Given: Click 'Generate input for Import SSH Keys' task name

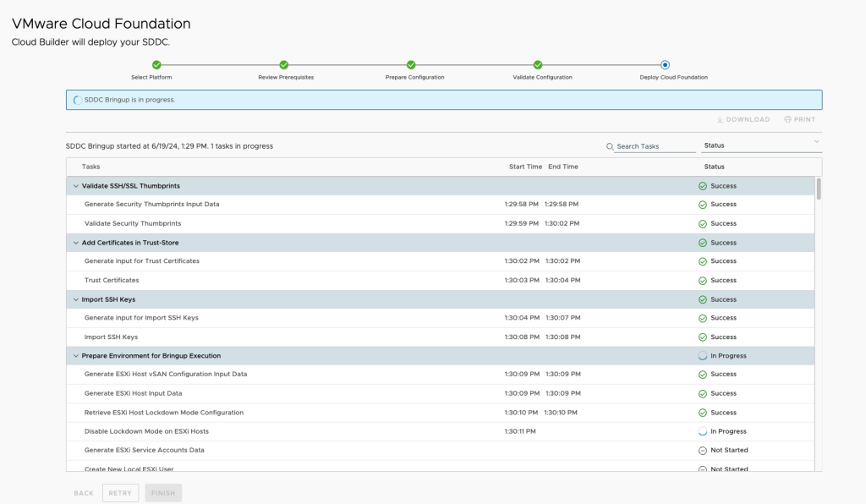Looking at the screenshot, I should pos(141,318).
